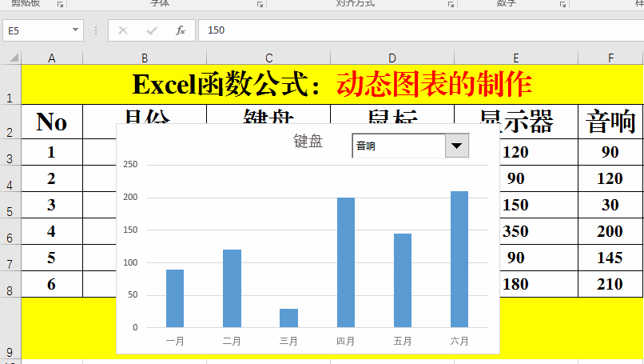This screenshot has height=364, width=644.
Task: Select row 5 header
Action: point(10,205)
